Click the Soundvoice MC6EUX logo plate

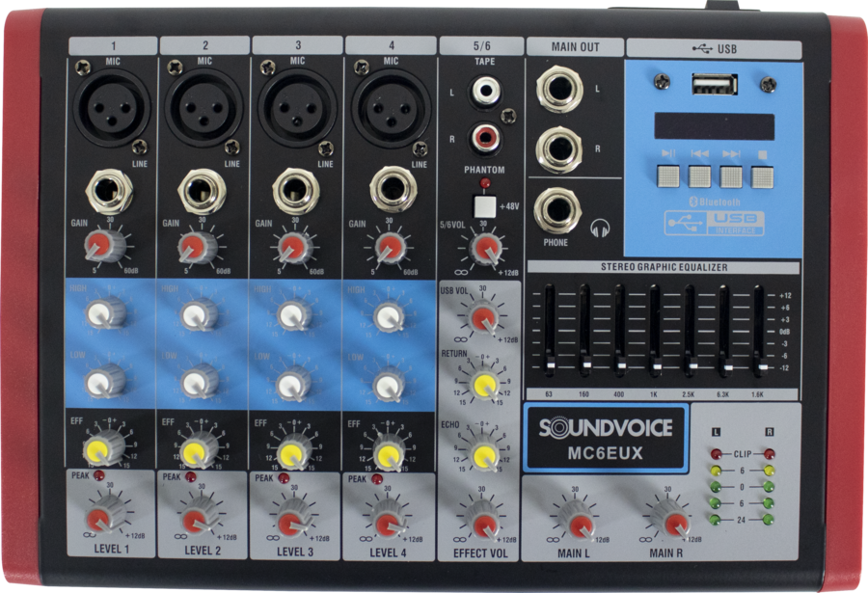(x=607, y=439)
